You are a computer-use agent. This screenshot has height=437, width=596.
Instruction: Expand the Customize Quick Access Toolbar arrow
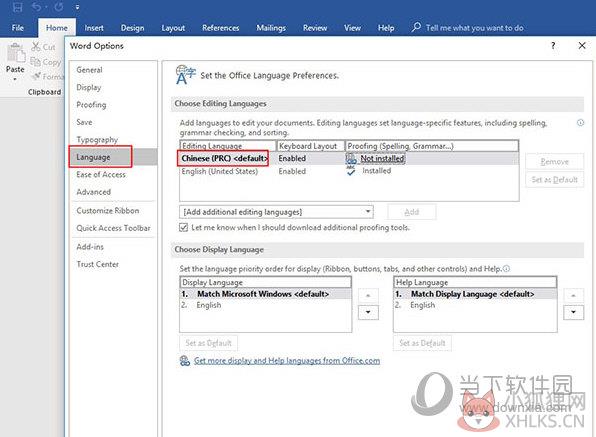[x=78, y=7]
